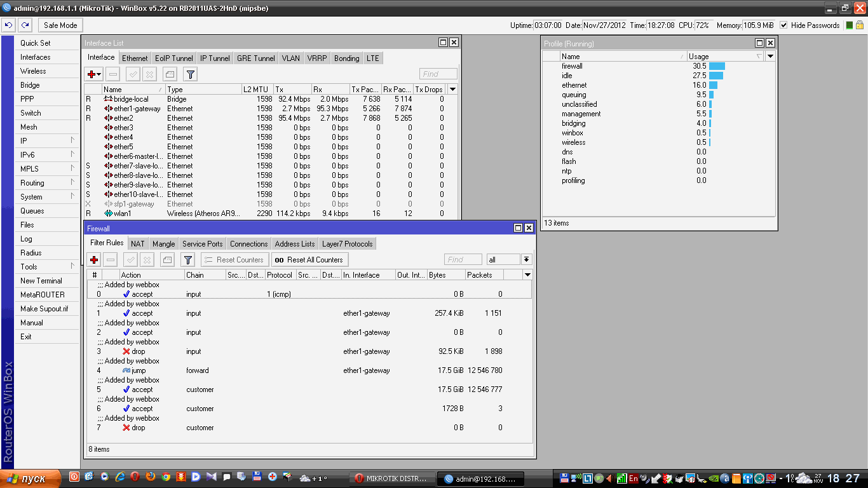Toggle Safe Mode button
The height and width of the screenshot is (488, 868).
pyautogui.click(x=60, y=25)
